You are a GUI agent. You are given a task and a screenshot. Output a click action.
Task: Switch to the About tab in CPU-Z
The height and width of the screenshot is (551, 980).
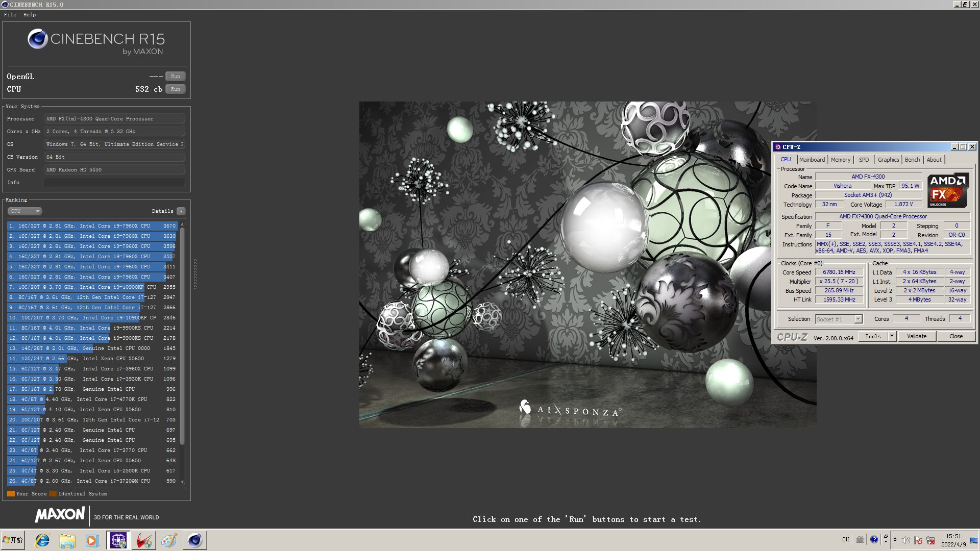(x=934, y=160)
